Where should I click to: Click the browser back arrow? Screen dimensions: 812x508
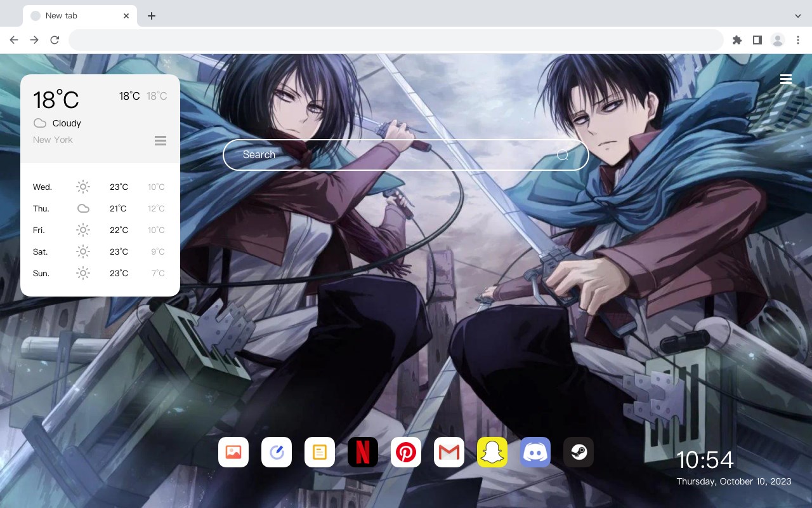tap(14, 40)
